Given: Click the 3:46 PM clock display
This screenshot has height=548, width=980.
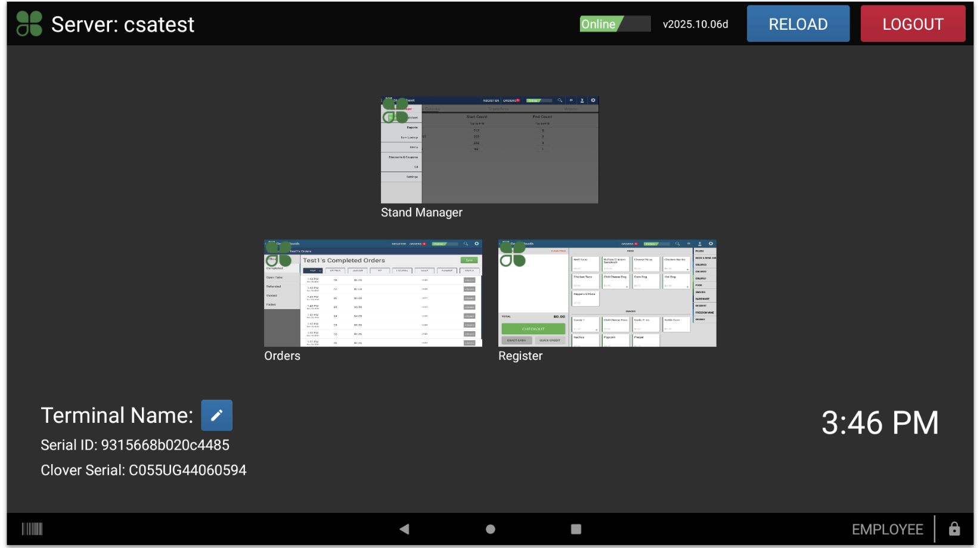Looking at the screenshot, I should [x=879, y=424].
